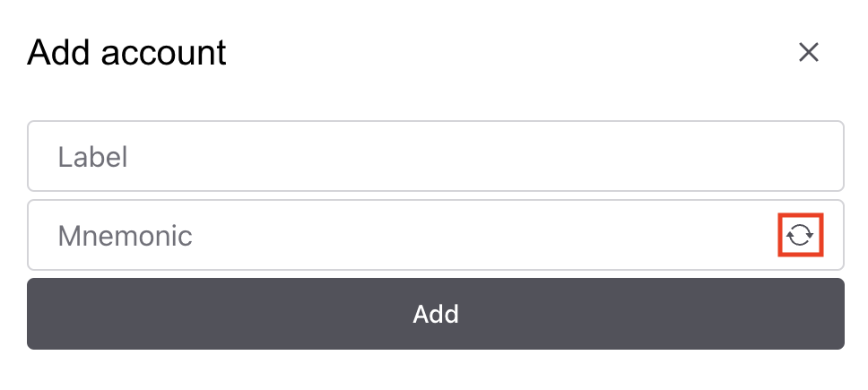Exit the Add account popup
Screen dimensions: 868x390
[809, 53]
